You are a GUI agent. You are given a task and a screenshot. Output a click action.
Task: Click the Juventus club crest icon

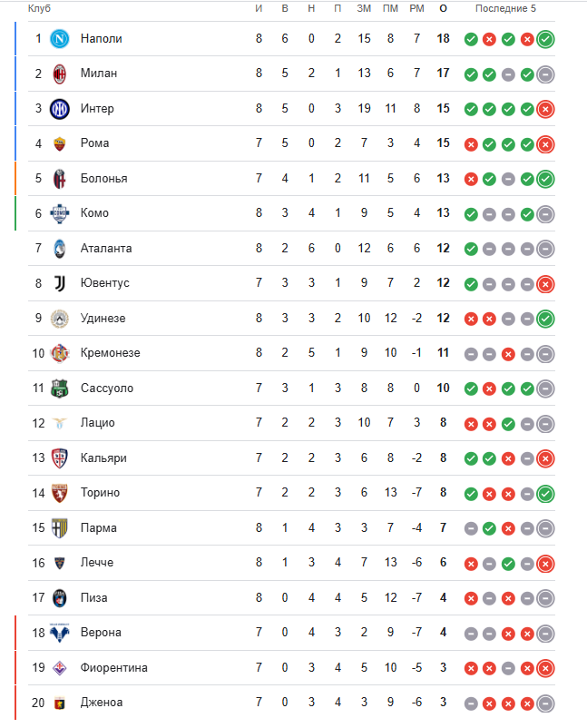point(60,283)
